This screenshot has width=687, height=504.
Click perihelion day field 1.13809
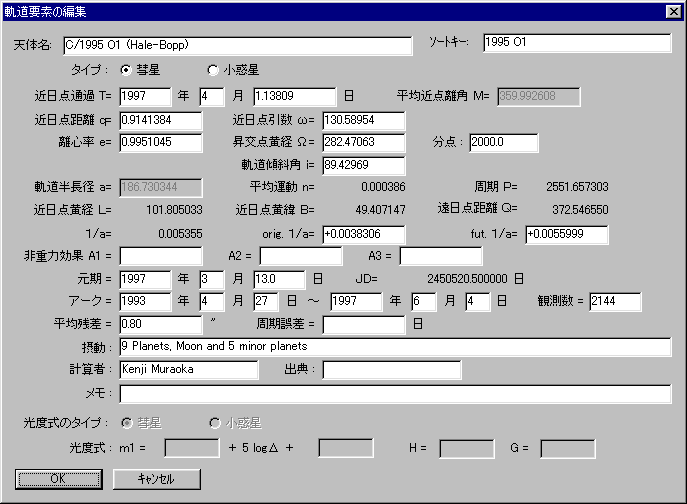click(294, 96)
